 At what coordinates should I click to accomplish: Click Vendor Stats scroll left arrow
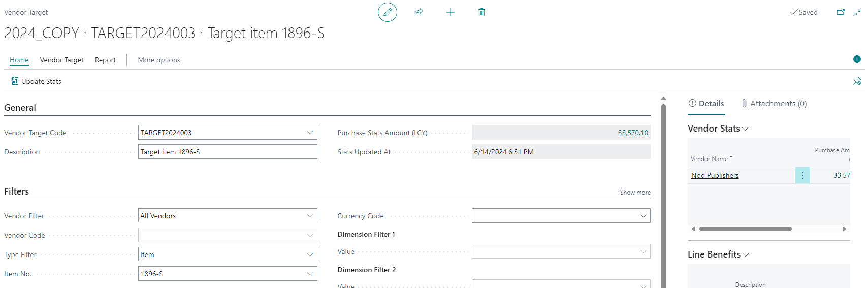[x=693, y=229]
